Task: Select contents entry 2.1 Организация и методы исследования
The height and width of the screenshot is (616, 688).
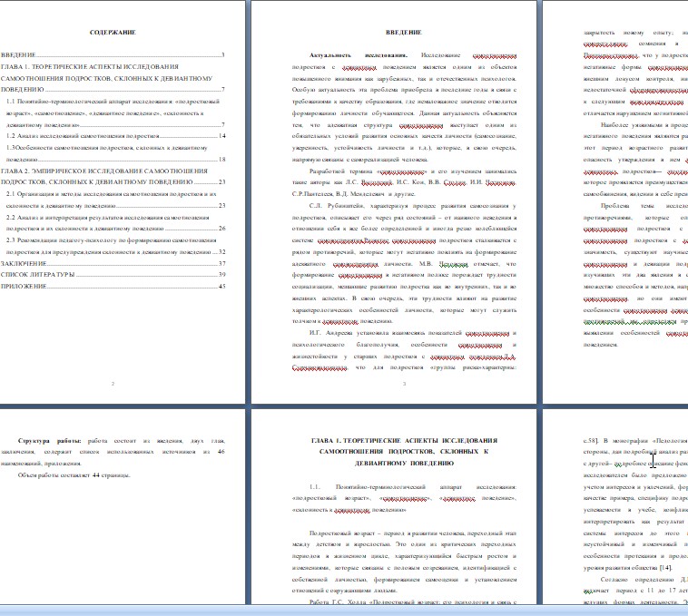Action: point(116,200)
